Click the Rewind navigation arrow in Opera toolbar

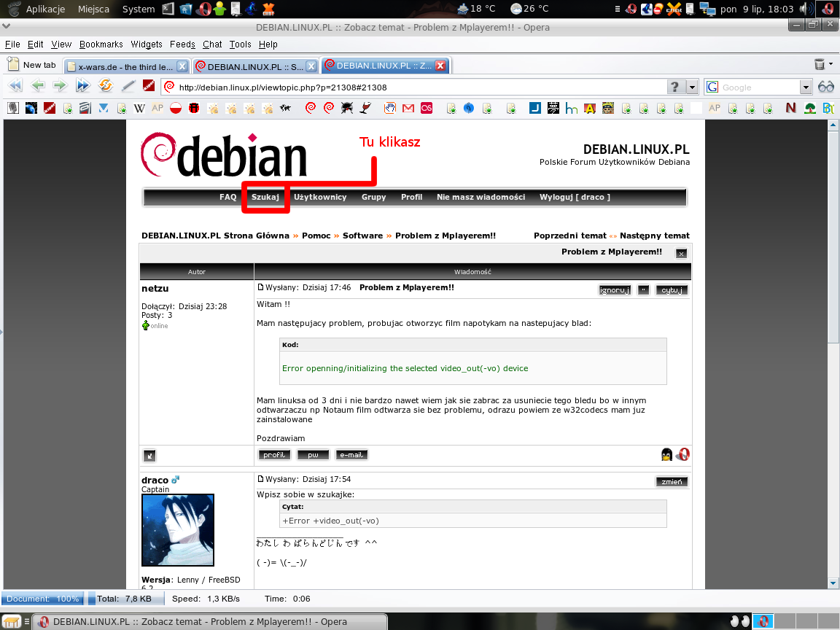(15, 85)
